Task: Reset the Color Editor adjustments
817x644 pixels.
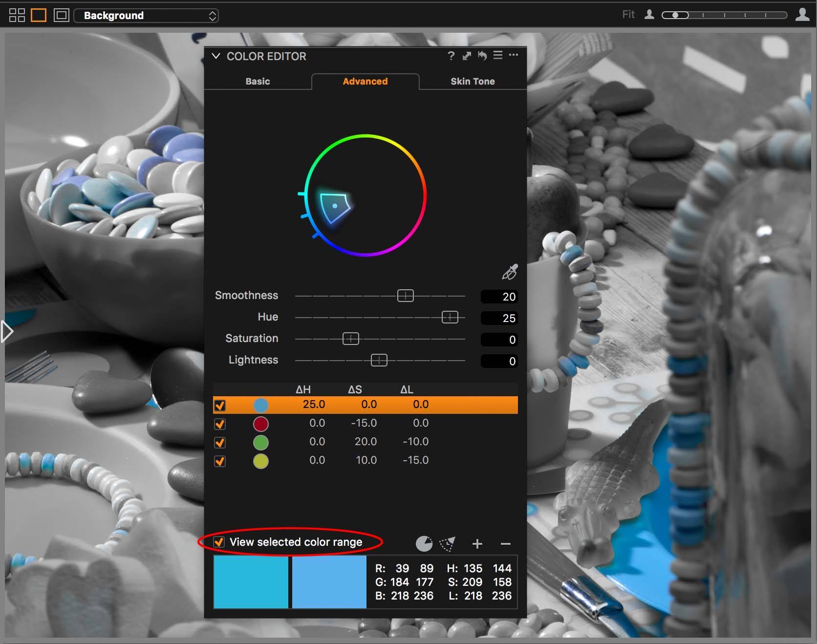Action: coord(482,56)
